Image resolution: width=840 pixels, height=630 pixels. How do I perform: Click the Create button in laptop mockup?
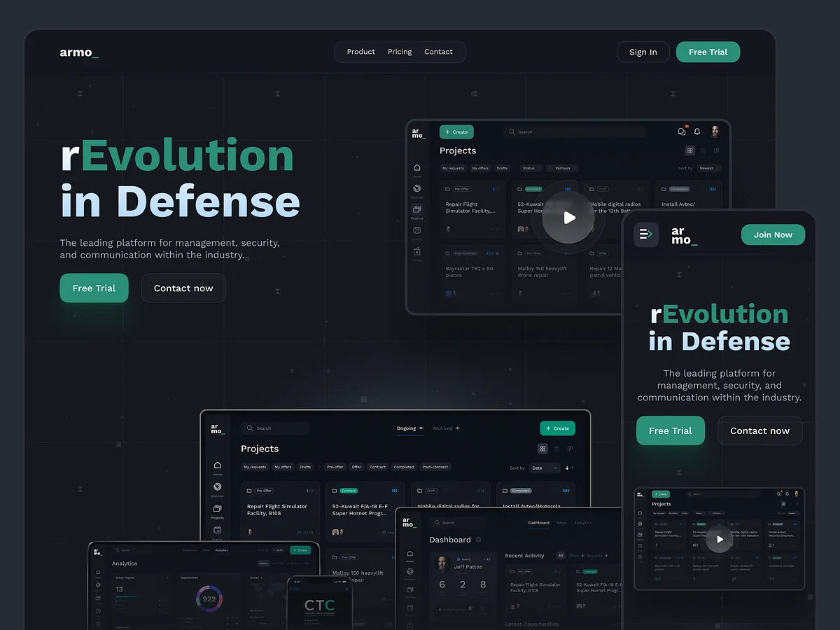coord(557,428)
